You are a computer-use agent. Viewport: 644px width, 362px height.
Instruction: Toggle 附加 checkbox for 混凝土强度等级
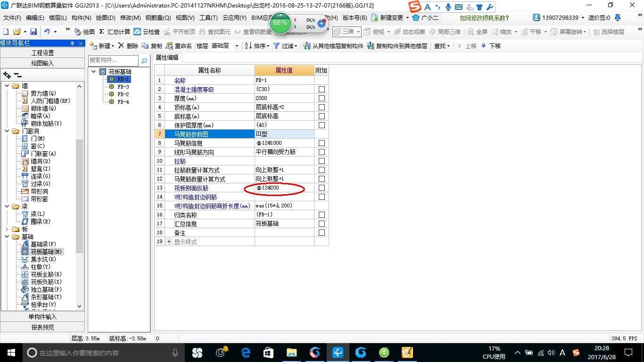pyautogui.click(x=322, y=89)
